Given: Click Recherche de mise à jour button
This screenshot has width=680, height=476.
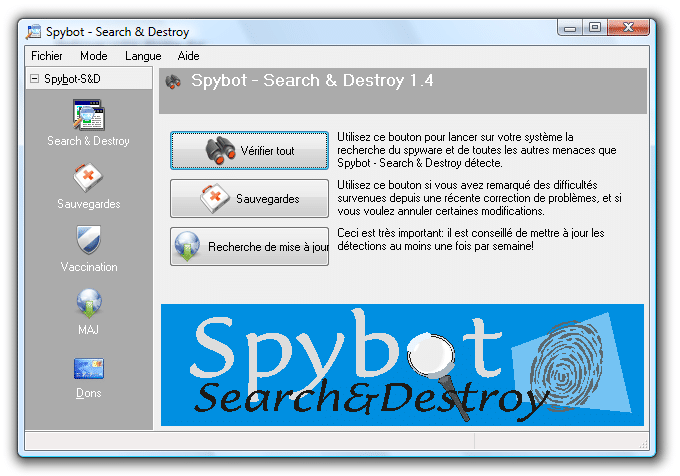Looking at the screenshot, I should tap(249, 246).
